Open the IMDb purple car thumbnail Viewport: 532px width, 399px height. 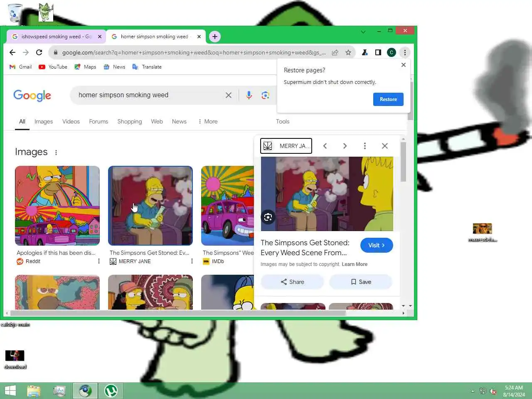tap(227, 206)
